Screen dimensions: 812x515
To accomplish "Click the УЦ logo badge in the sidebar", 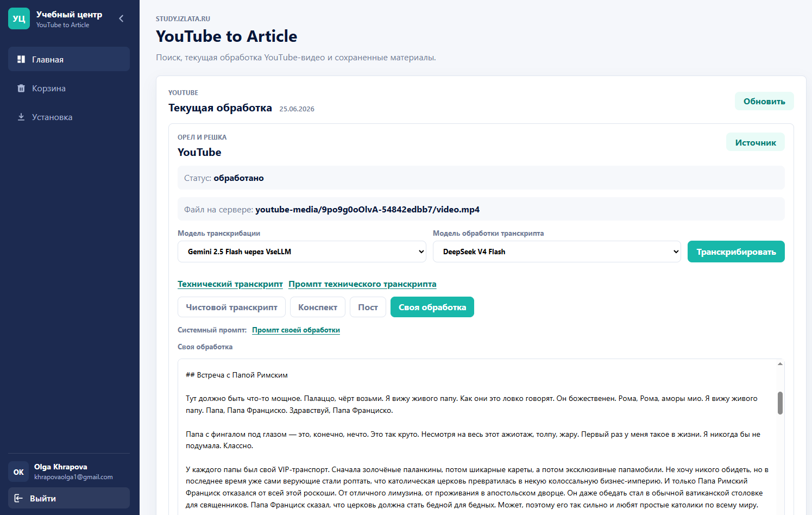I will (x=19, y=18).
